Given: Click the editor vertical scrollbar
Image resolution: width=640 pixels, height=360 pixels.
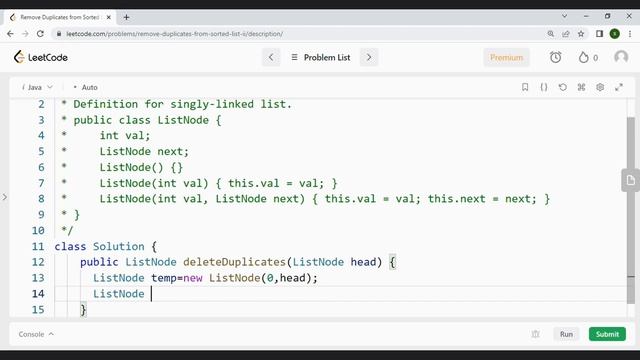Looking at the screenshot, I should pyautogui.click(x=631, y=210).
